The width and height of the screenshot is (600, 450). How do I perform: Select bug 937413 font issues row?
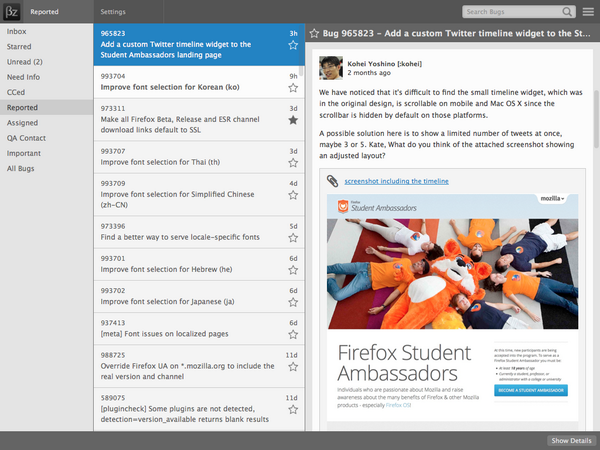coord(199,328)
